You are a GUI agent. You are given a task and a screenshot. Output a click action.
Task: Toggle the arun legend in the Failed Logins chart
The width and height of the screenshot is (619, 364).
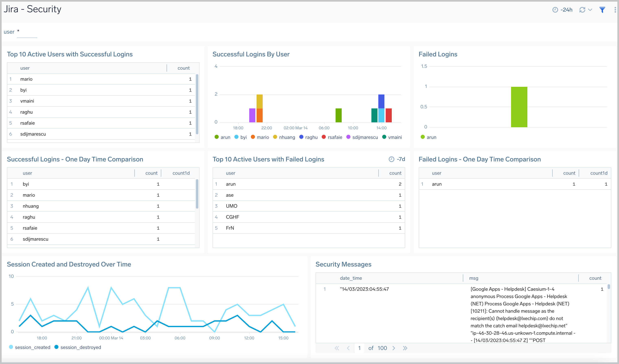(x=428, y=137)
